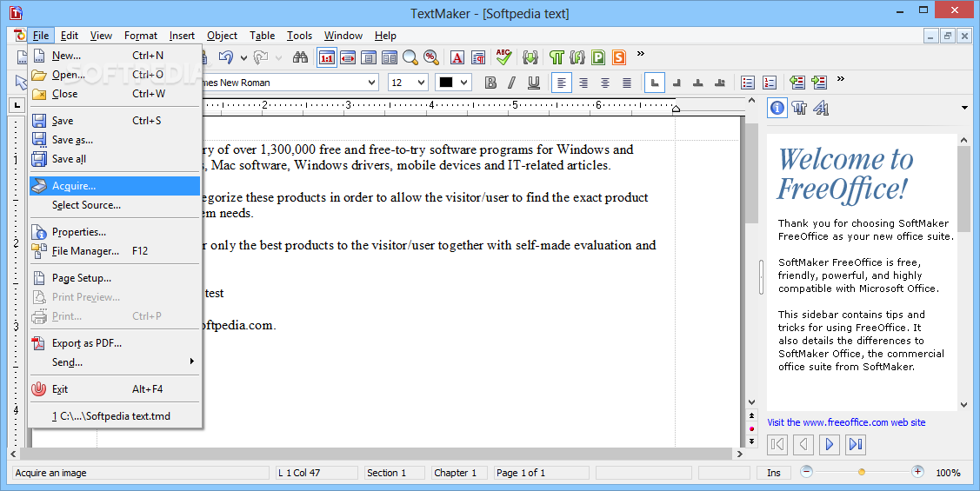Show the sidebar info page icon
Screen dimensions: 980x491
pyautogui.click(x=777, y=108)
